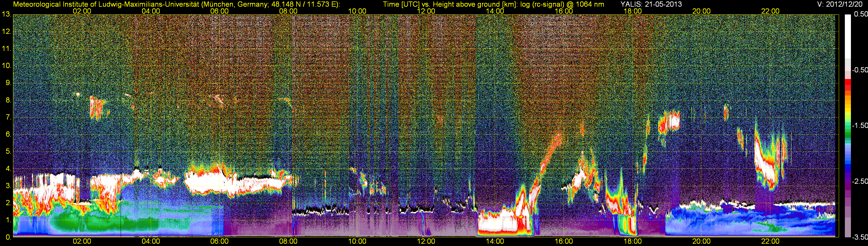Select the 14:00 label on the bottom time axis
Image resolution: width=868 pixels, height=246 pixels.
[495, 241]
